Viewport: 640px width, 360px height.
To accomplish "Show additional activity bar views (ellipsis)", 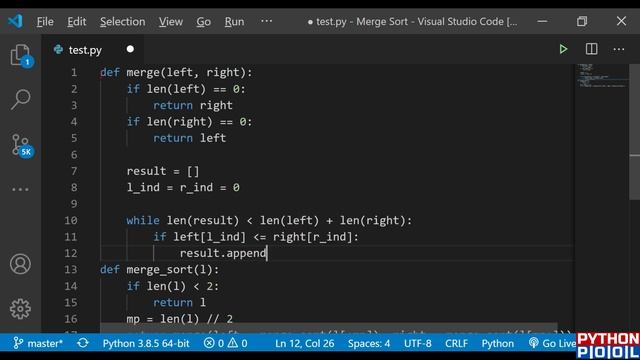I will point(20,189).
